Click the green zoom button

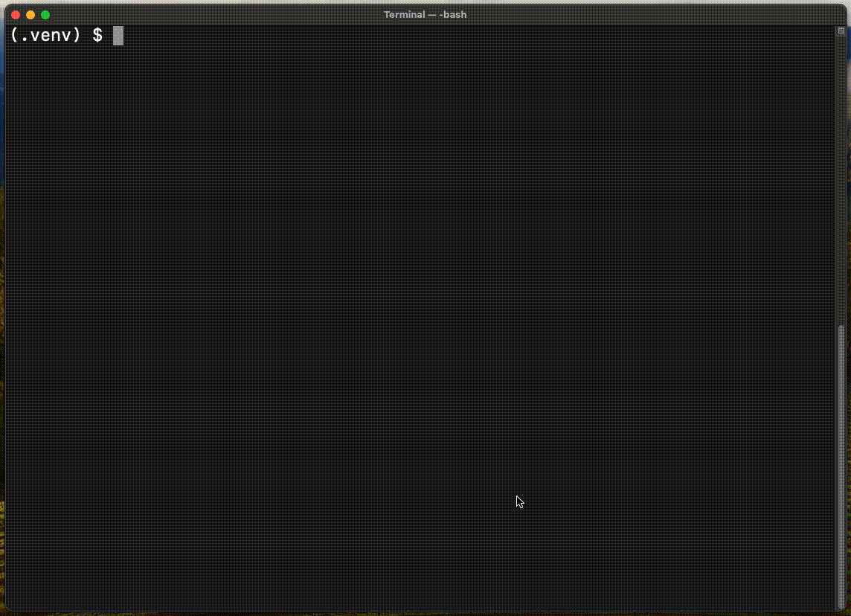click(45, 14)
